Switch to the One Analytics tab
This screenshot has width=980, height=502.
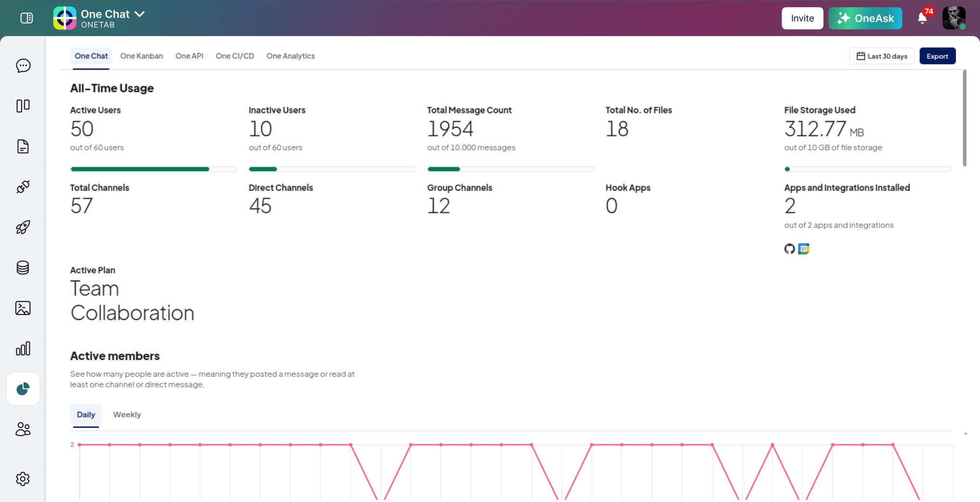pos(291,56)
